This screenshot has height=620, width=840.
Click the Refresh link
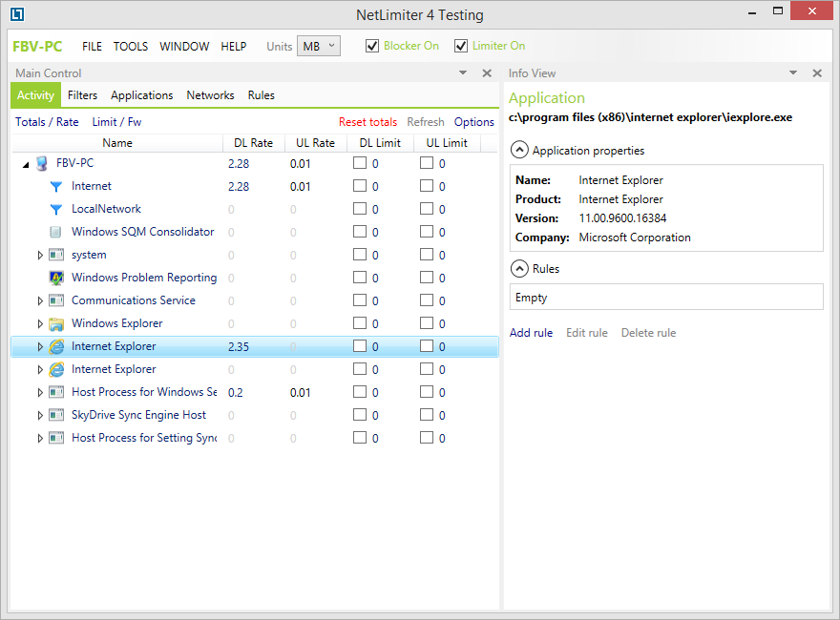(426, 122)
